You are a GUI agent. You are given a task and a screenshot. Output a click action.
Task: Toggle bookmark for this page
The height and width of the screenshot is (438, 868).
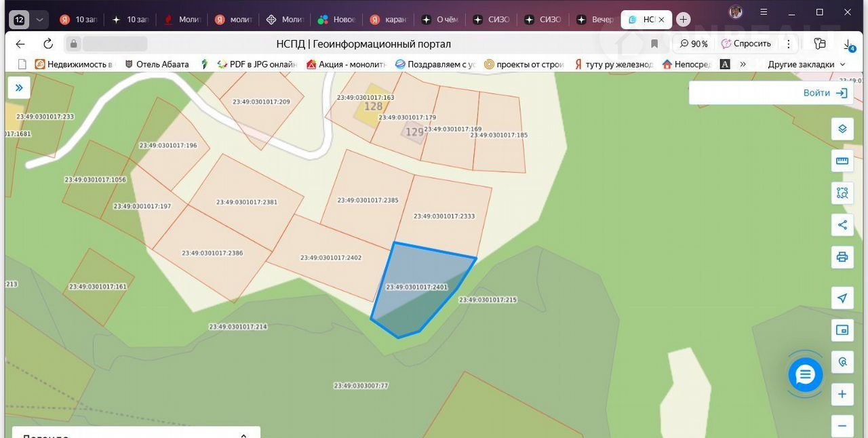point(654,44)
